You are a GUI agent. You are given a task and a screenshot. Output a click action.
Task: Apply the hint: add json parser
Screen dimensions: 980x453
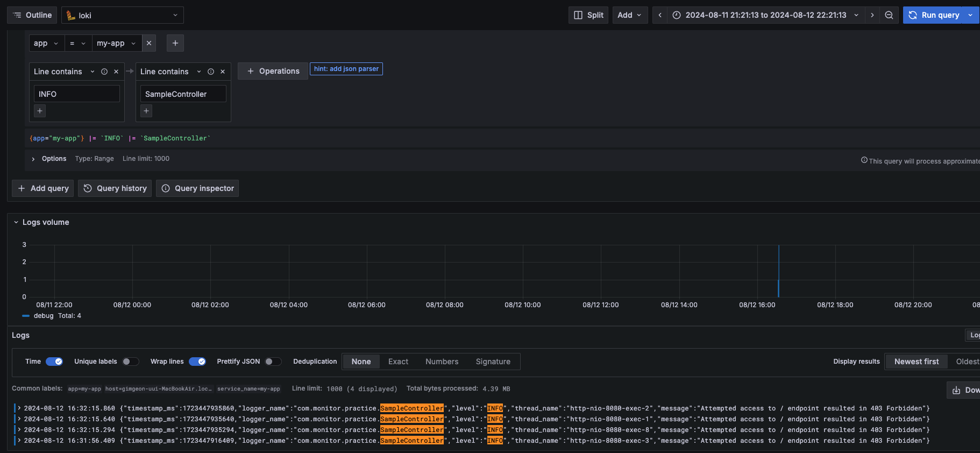point(346,69)
